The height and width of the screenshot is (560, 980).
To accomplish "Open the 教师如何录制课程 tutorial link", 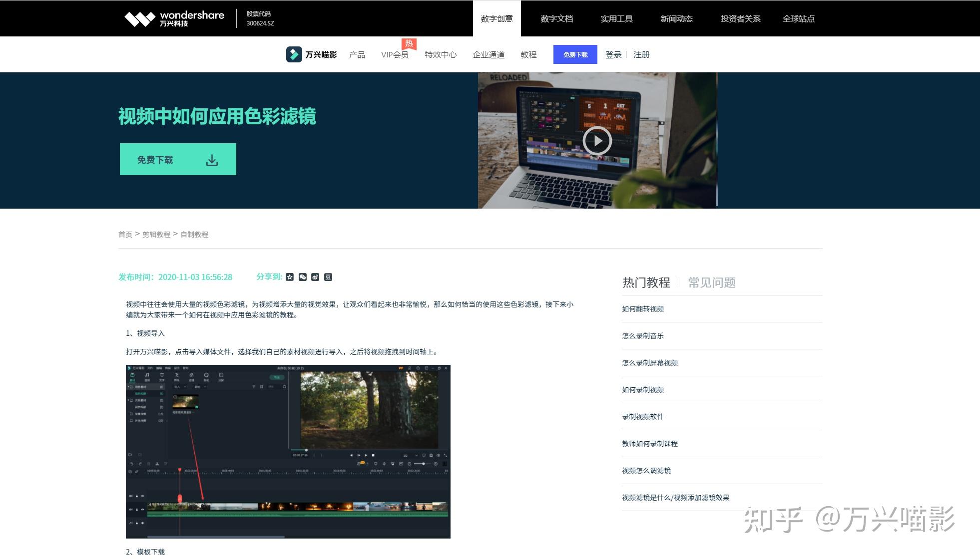I will pyautogui.click(x=650, y=444).
